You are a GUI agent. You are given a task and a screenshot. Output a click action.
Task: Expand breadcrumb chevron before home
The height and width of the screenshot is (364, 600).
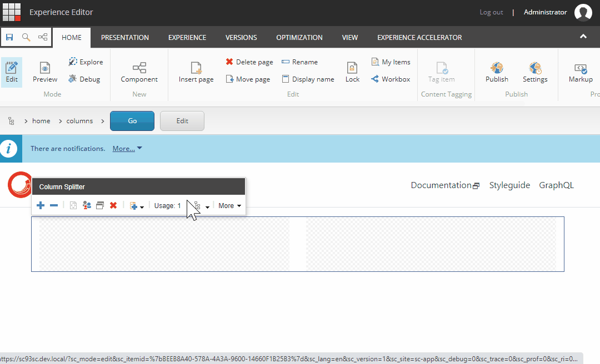[26, 121]
